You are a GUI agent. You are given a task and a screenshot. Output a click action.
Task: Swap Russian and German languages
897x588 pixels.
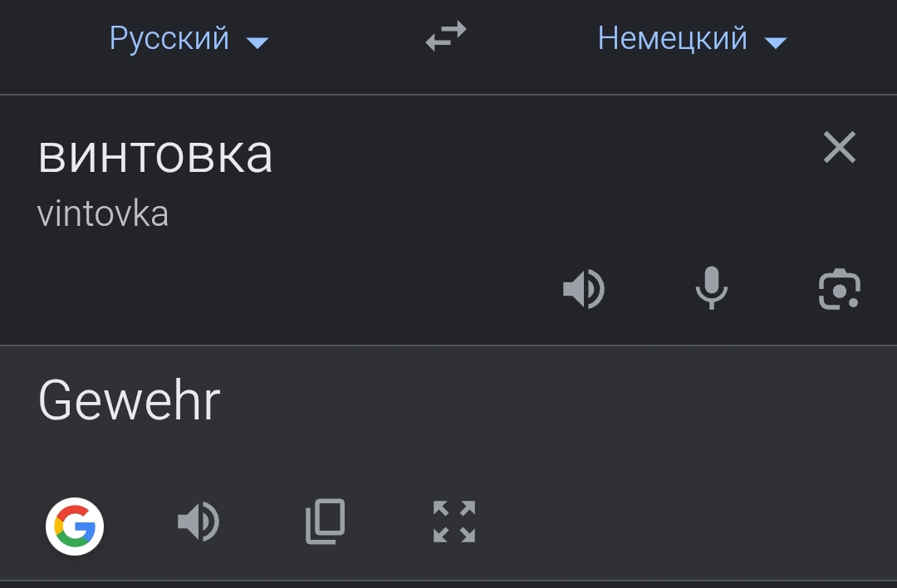[x=446, y=37]
